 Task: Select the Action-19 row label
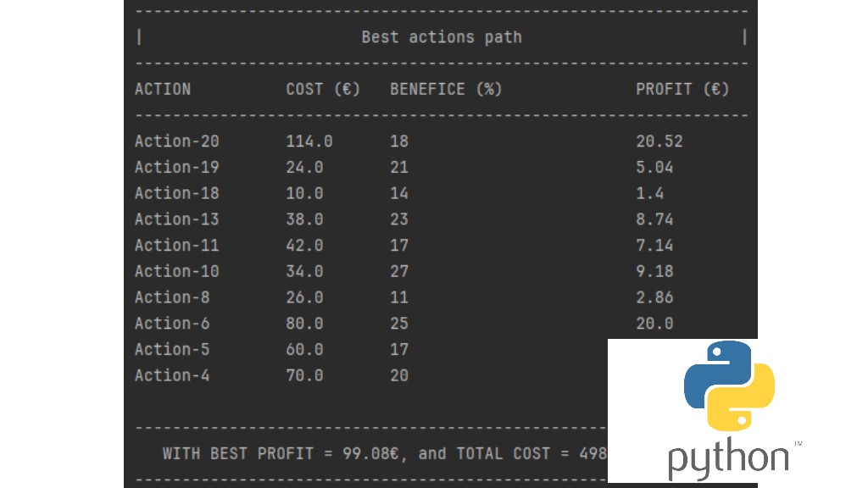click(176, 167)
